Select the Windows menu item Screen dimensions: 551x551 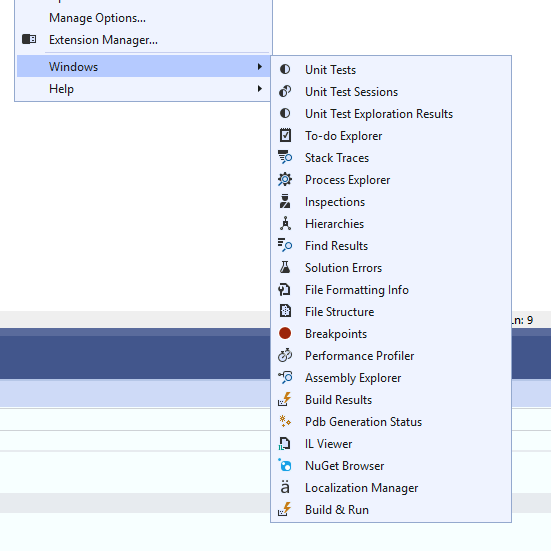pos(143,66)
